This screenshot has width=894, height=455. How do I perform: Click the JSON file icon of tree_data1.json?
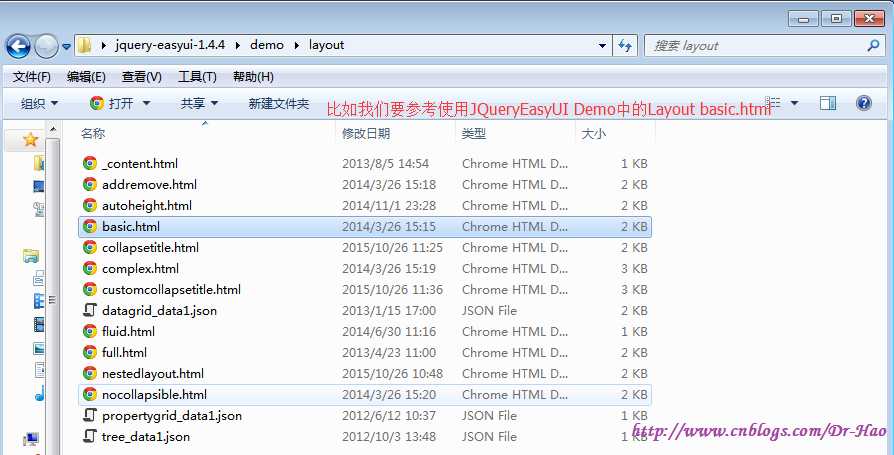[x=90, y=437]
